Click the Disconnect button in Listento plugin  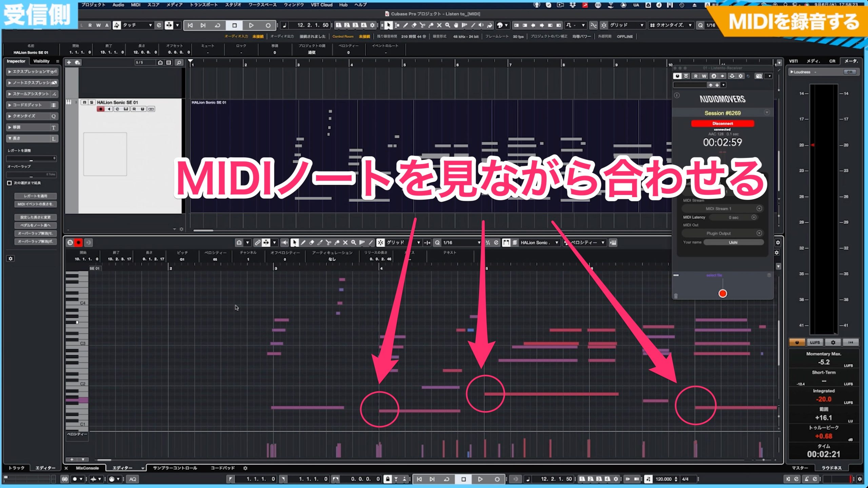[x=723, y=123]
